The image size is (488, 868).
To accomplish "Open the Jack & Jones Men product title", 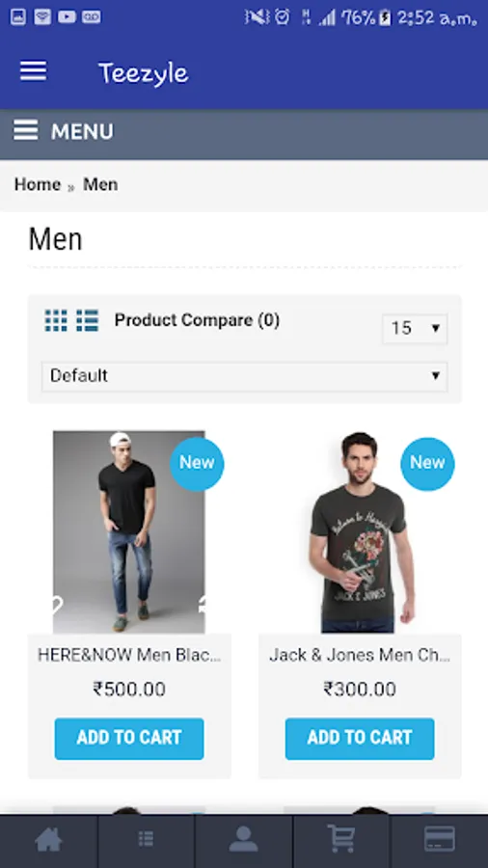I will click(x=360, y=656).
